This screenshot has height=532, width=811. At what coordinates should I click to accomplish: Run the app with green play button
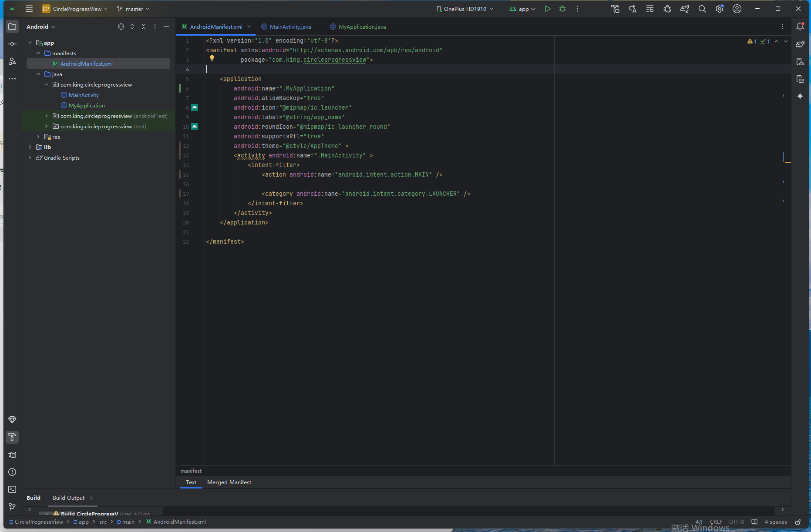click(x=548, y=9)
